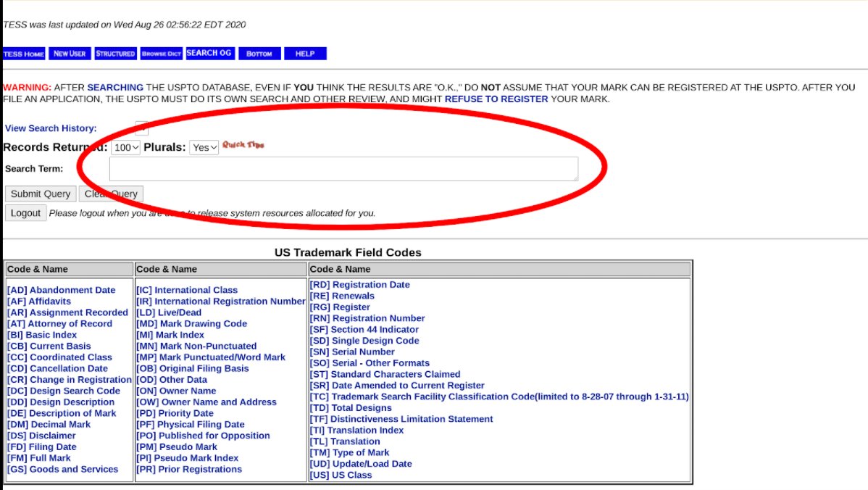This screenshot has height=490, width=868.
Task: Open [MP] Mark Punctuated/Word Mark link
Action: 211,357
